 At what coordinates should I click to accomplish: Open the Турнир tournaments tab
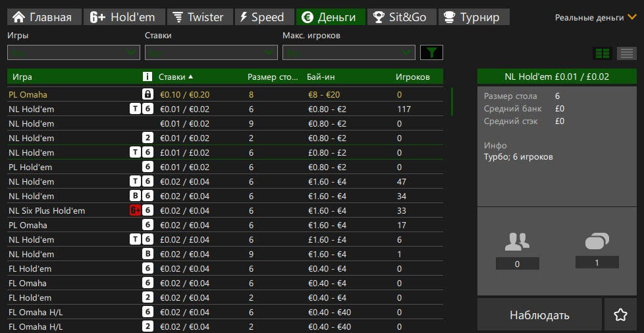[x=474, y=17]
